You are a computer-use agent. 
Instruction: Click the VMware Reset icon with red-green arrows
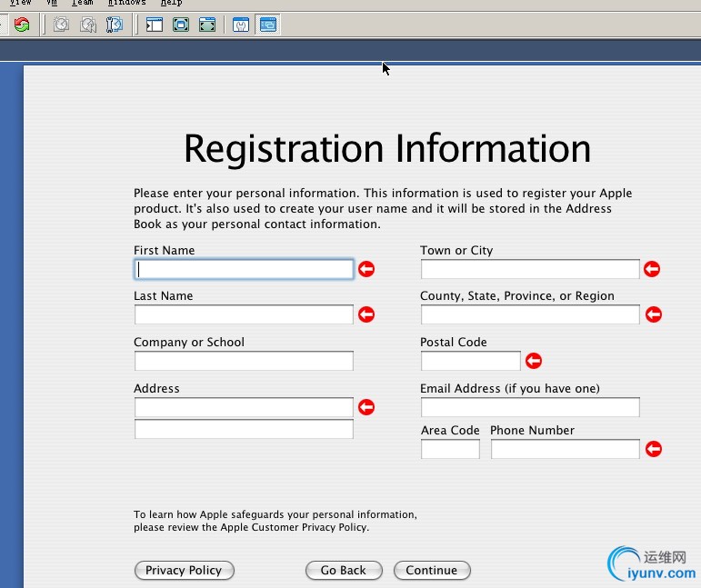click(x=22, y=25)
